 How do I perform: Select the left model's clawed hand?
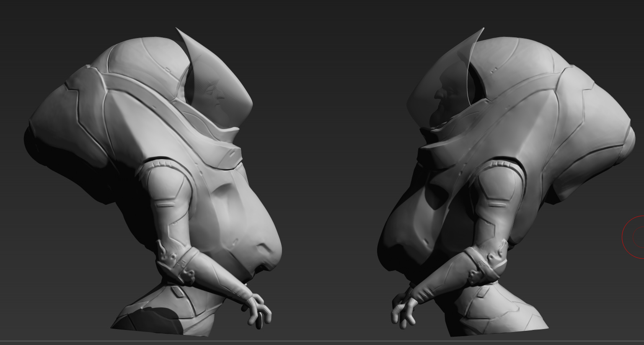click(257, 312)
